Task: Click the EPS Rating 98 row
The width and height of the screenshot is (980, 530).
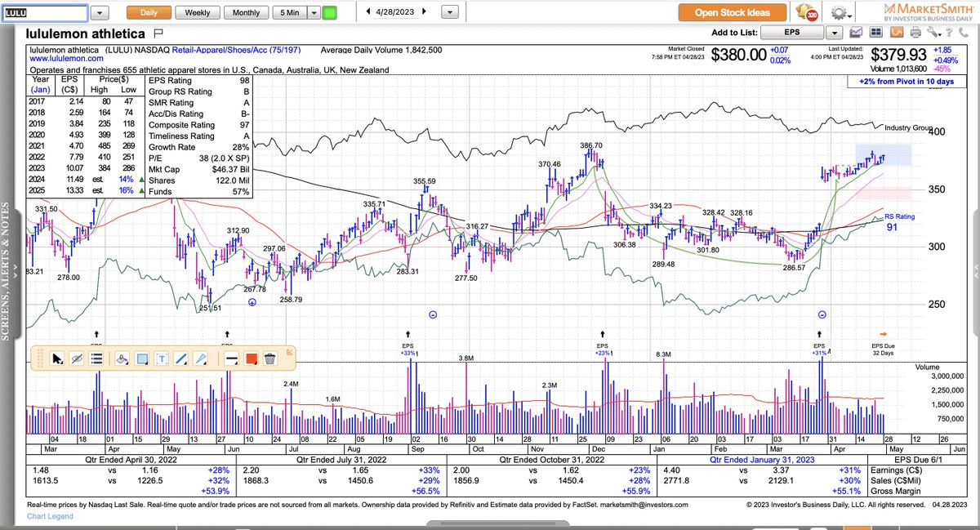Action: 198,82
